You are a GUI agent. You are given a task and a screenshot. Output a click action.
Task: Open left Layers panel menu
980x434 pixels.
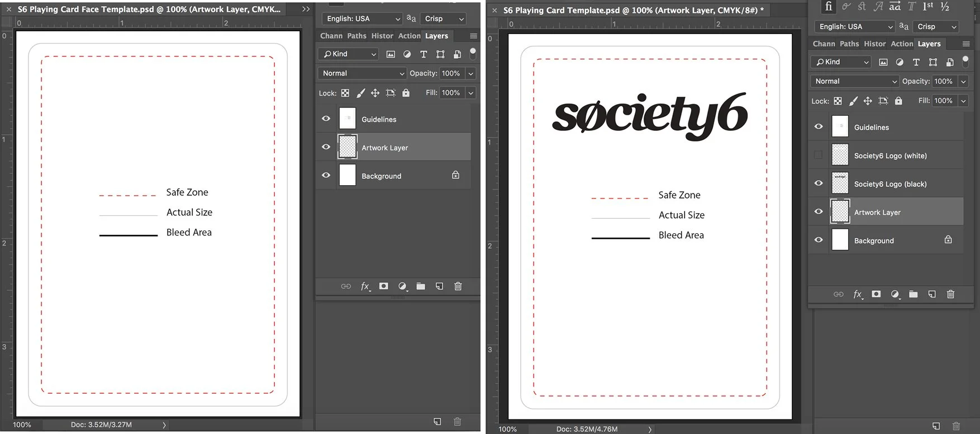[x=473, y=36]
